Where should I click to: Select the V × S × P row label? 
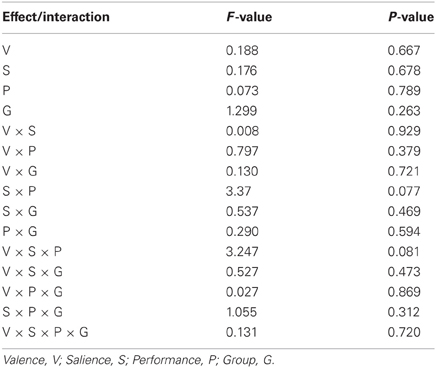[x=32, y=252]
